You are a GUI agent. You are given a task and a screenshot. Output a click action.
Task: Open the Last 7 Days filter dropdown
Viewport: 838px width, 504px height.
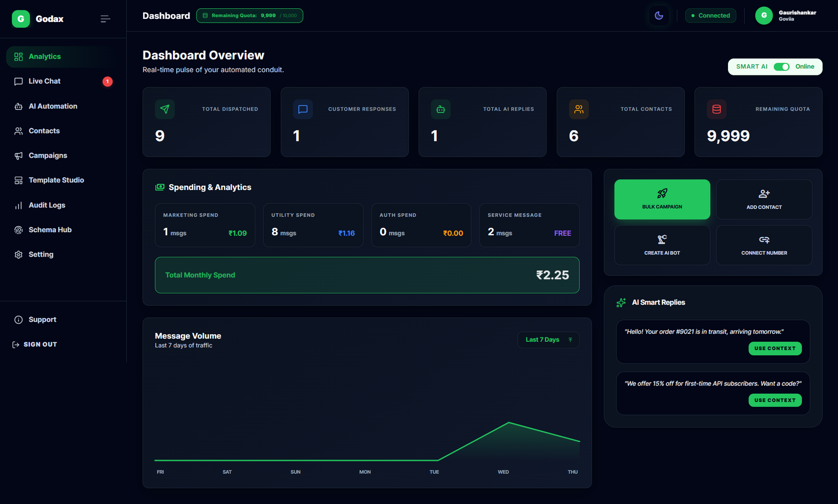[548, 339]
